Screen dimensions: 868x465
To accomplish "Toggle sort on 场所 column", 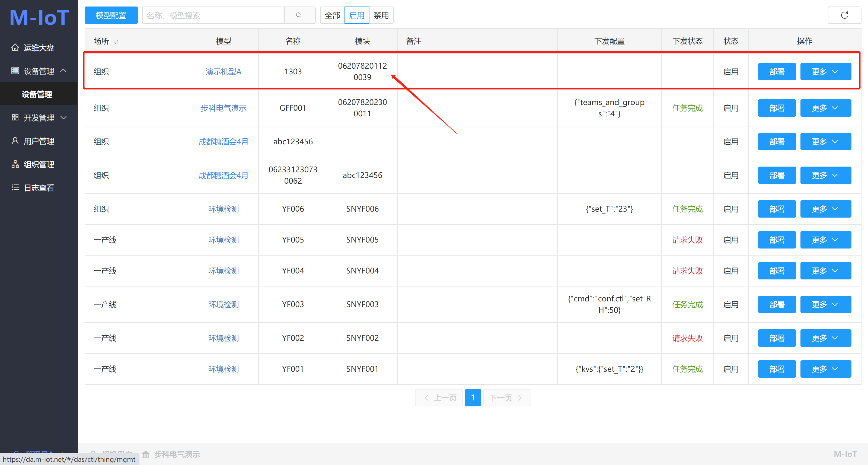I will pyautogui.click(x=117, y=42).
